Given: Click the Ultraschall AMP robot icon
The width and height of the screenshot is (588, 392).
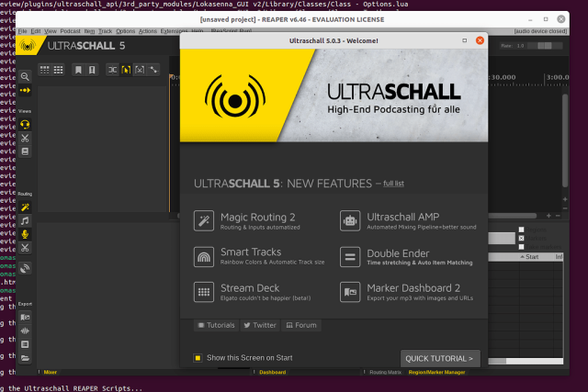Looking at the screenshot, I should click(x=350, y=220).
